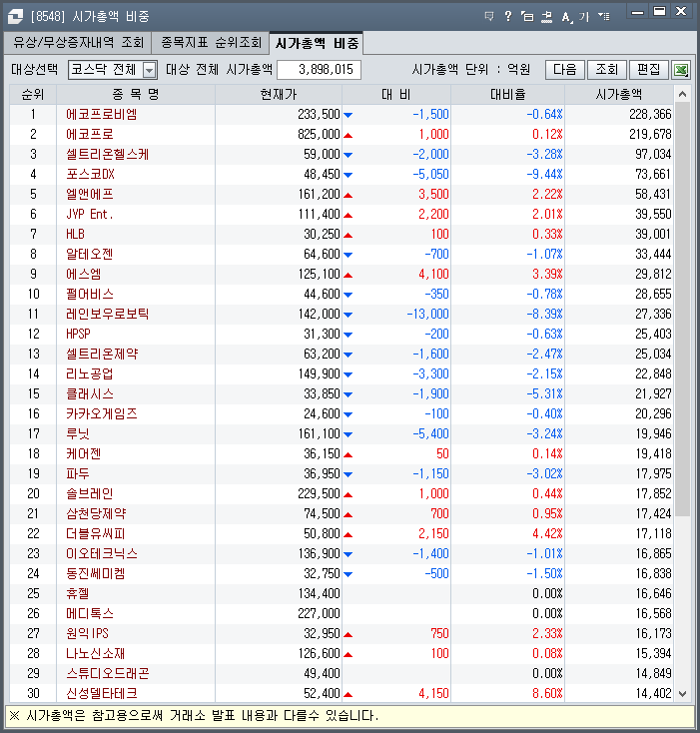Image resolution: width=700 pixels, height=733 pixels.
Task: Select stock 원익IPS
Action: tap(88, 634)
